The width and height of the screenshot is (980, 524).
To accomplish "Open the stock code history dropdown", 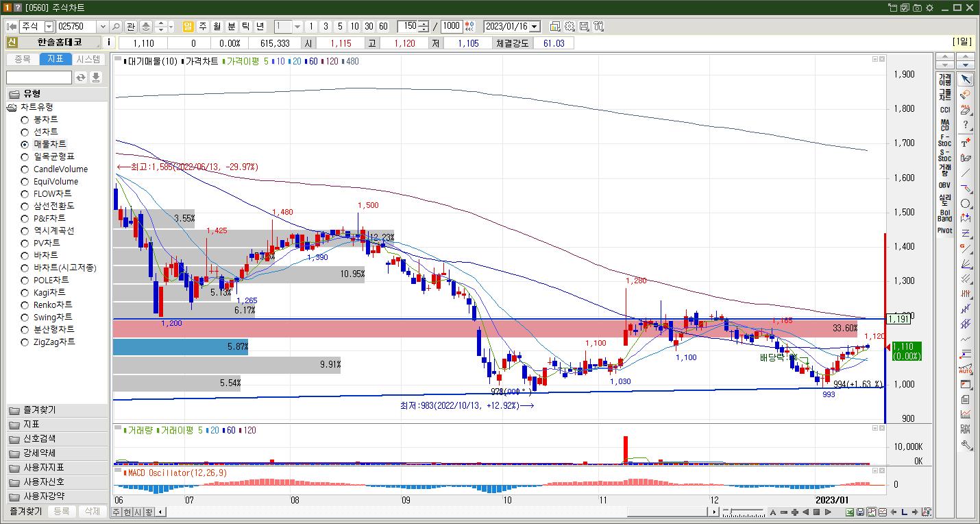I will click(103, 27).
